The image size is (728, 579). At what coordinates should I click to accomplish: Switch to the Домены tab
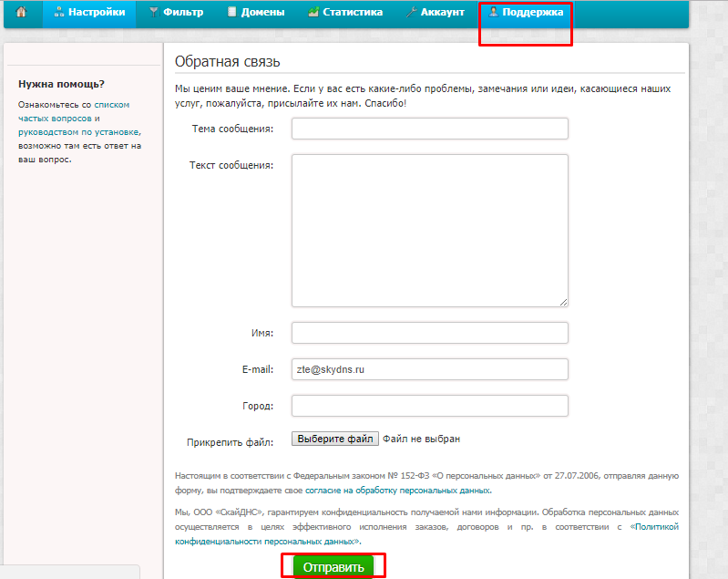pos(256,13)
